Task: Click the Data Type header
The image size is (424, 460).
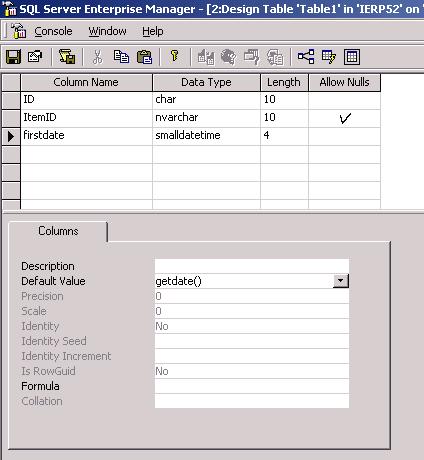Action: (206, 82)
